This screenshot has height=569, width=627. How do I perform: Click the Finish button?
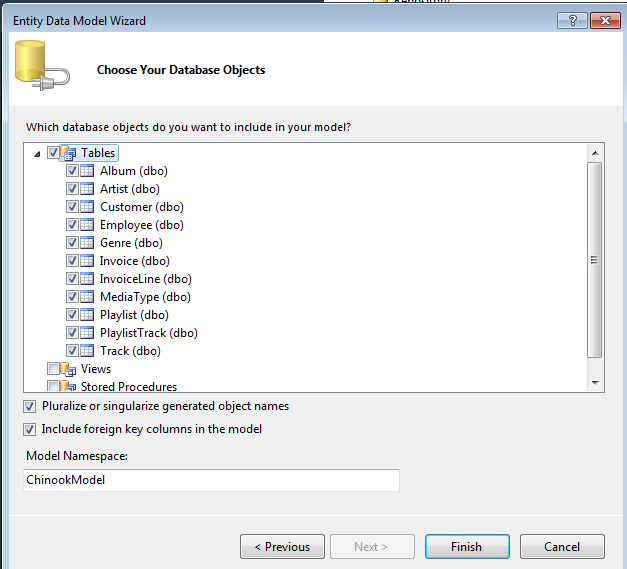coord(467,546)
